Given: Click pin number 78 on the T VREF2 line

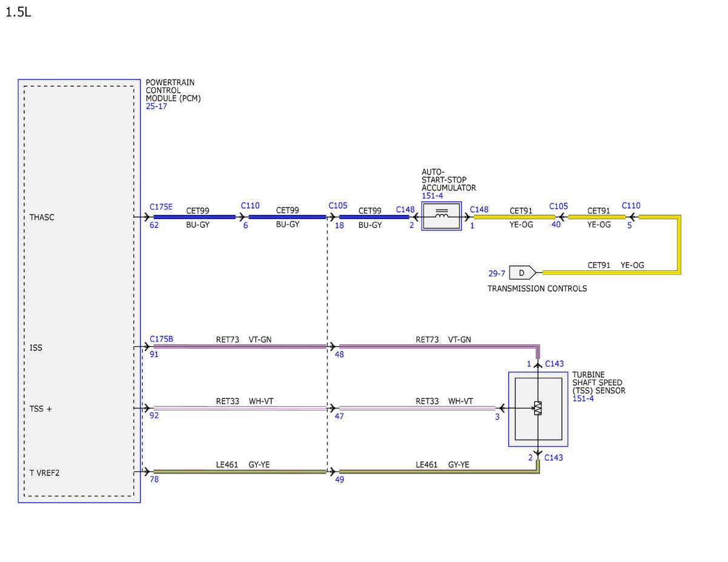Looking at the screenshot, I should point(154,480).
